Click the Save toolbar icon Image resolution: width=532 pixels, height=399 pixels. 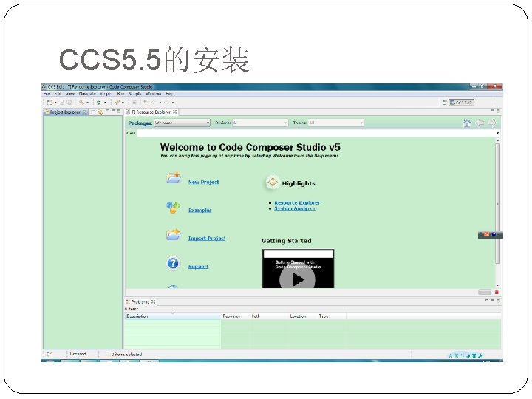[x=62, y=103]
